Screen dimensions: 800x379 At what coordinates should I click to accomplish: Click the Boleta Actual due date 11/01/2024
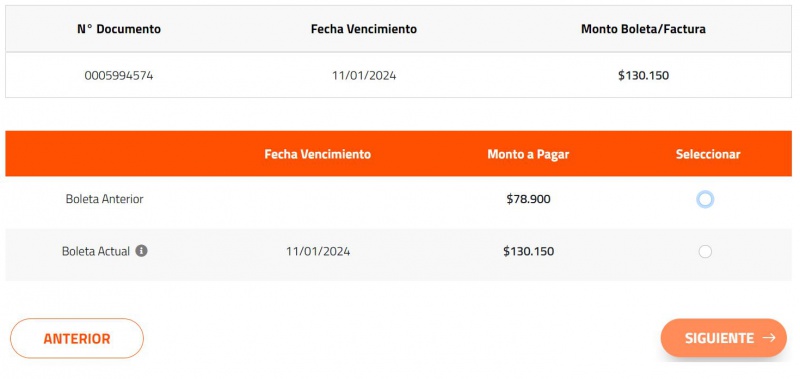pos(318,251)
